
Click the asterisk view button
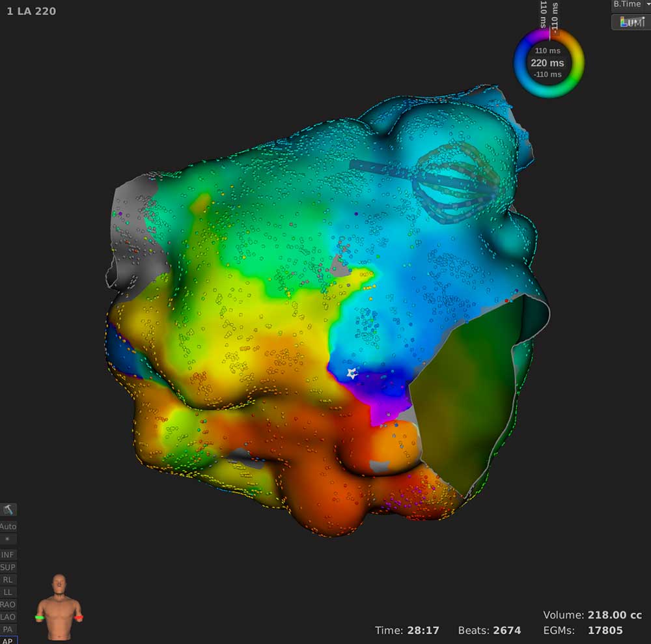click(8, 539)
